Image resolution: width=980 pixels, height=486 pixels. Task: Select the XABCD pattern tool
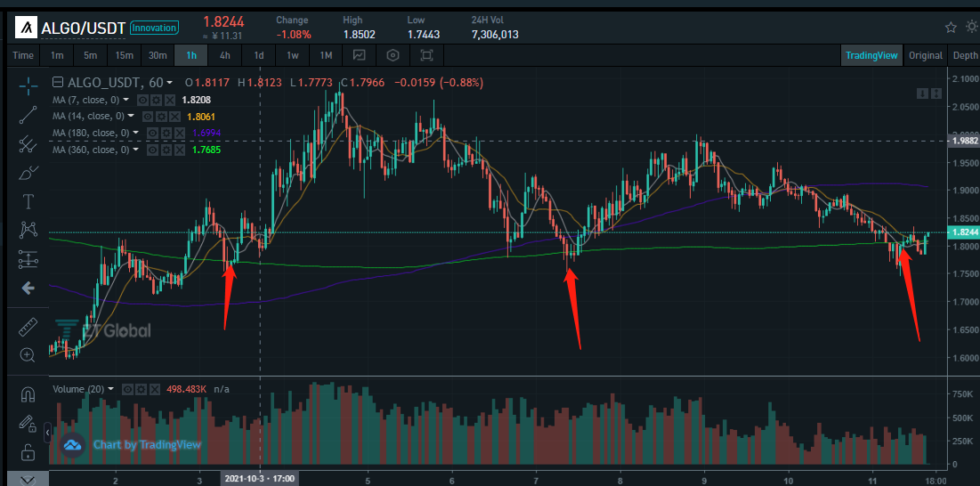28,230
